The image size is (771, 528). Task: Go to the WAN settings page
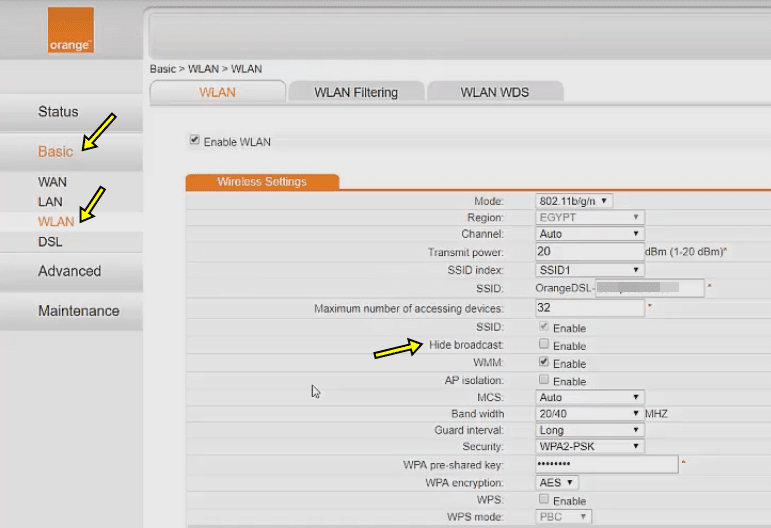52,182
